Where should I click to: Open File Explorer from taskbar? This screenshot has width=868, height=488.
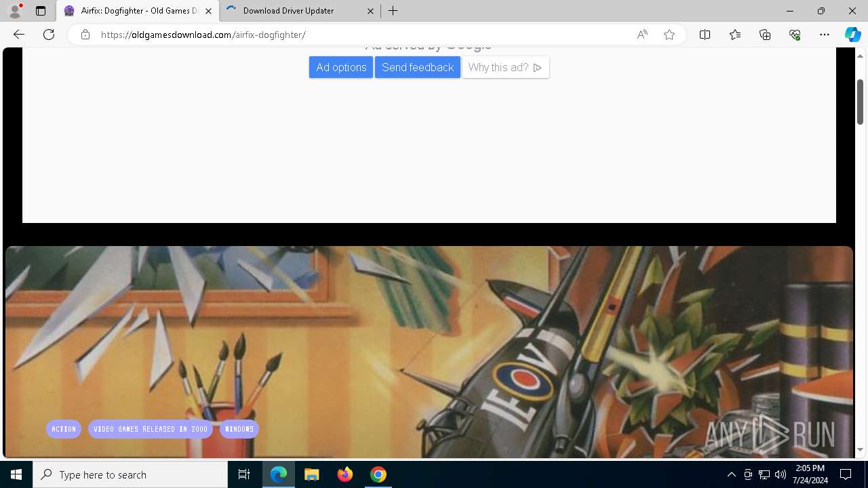(312, 474)
